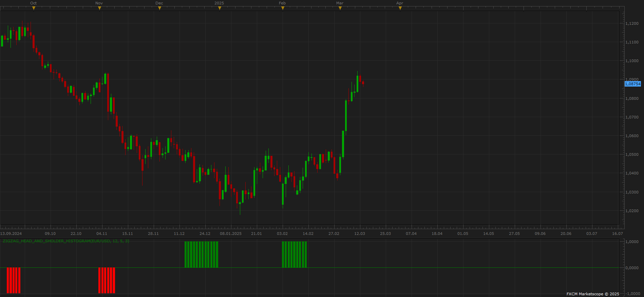Click the 27.02 date label
This screenshot has height=297, width=644.
click(334, 234)
